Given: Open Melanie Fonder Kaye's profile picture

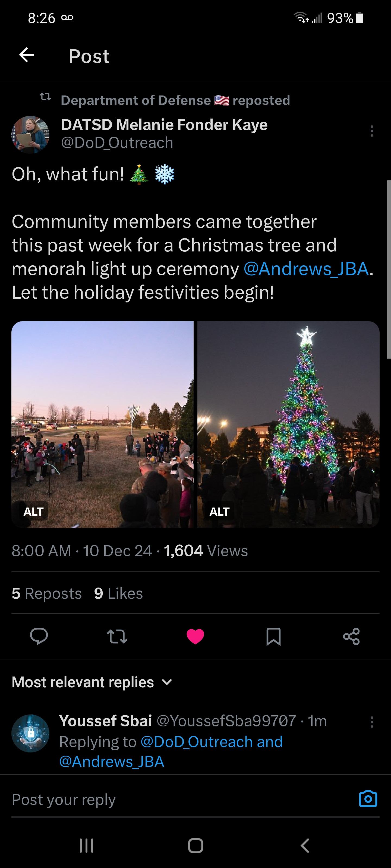Looking at the screenshot, I should [30, 135].
